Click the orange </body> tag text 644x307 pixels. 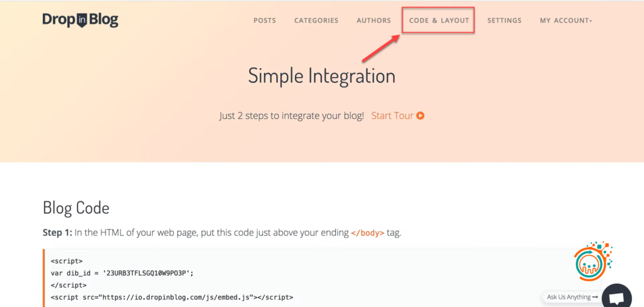(x=367, y=233)
